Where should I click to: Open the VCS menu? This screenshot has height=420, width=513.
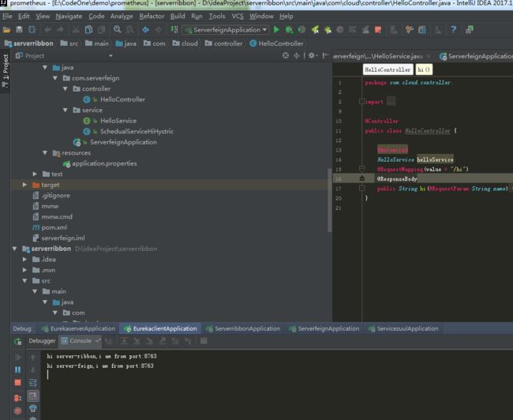pos(238,16)
